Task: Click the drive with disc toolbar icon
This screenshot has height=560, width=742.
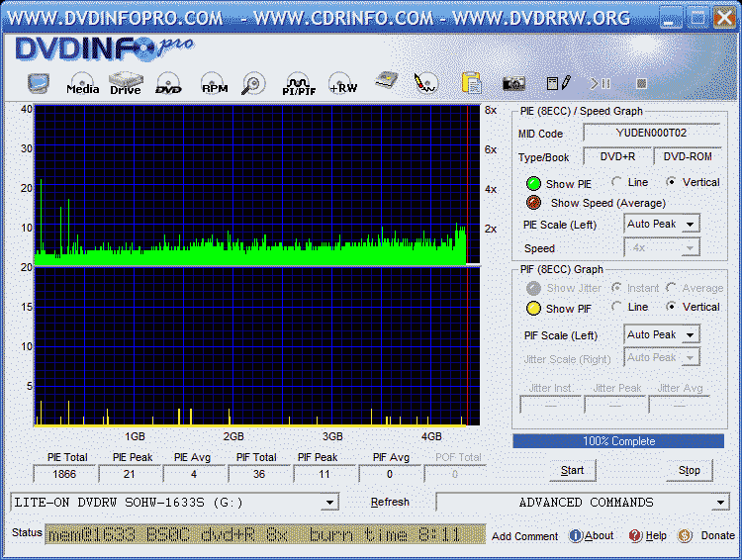Action: point(387,81)
